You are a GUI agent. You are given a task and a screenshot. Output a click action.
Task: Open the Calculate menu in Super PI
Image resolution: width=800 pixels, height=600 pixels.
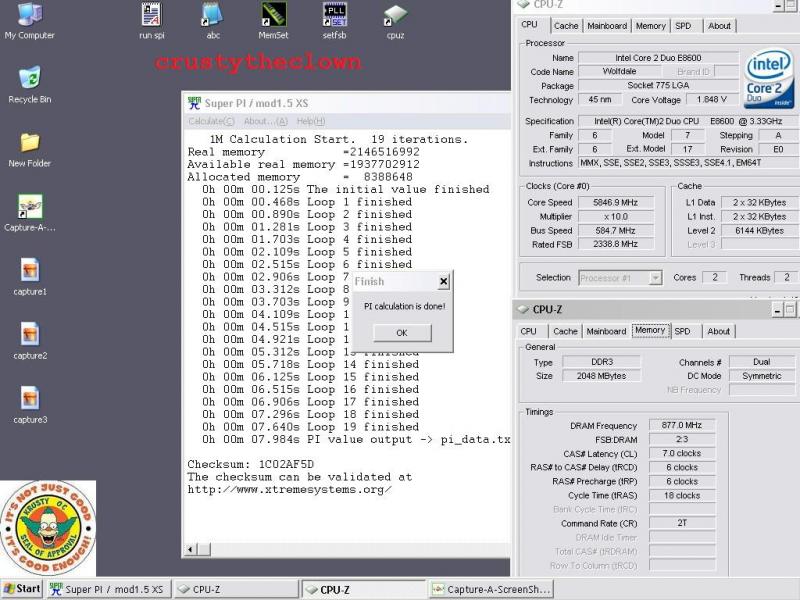point(211,121)
